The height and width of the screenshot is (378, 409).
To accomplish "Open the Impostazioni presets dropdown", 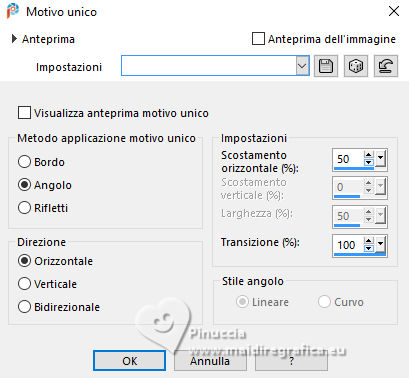I will tap(302, 66).
